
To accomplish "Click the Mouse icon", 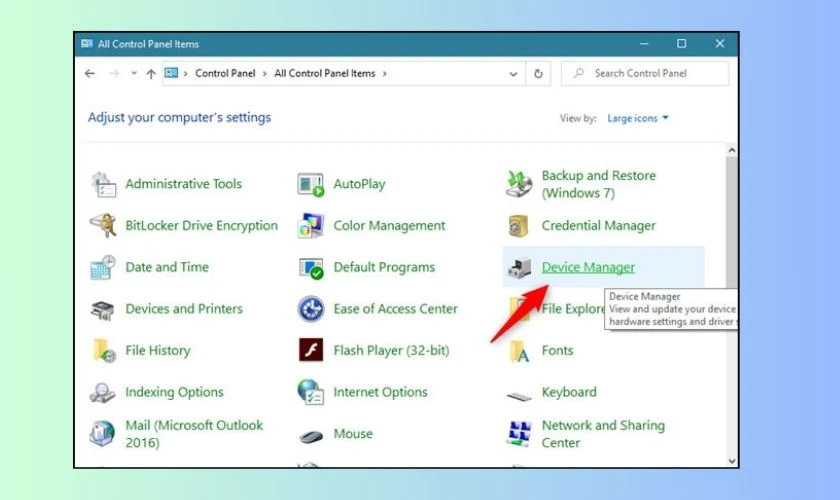I will point(311,436).
